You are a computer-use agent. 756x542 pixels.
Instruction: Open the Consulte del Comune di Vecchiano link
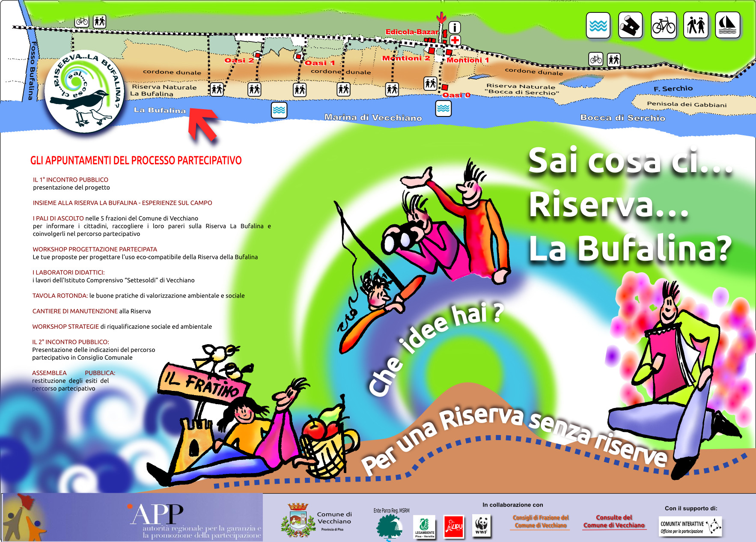(x=614, y=521)
